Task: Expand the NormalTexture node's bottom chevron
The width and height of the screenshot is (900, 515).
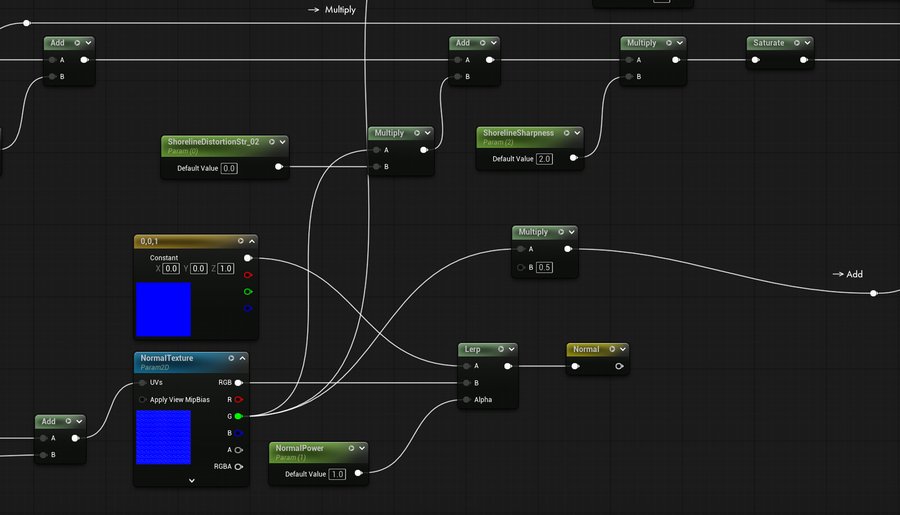Action: click(191, 480)
